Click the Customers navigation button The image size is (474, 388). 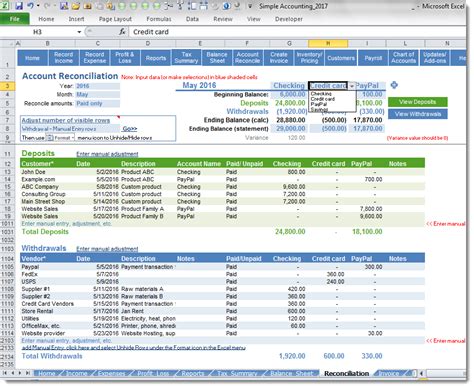341,58
